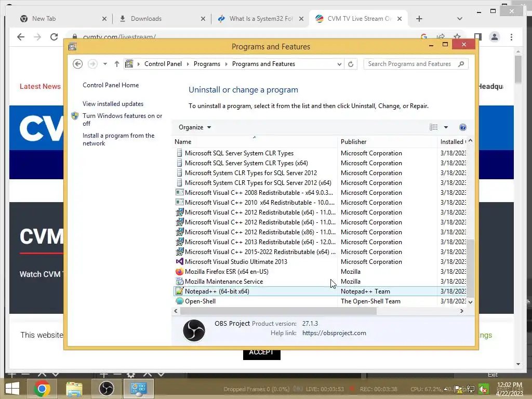
Task: Open the Windows Start button
Action: click(12, 389)
